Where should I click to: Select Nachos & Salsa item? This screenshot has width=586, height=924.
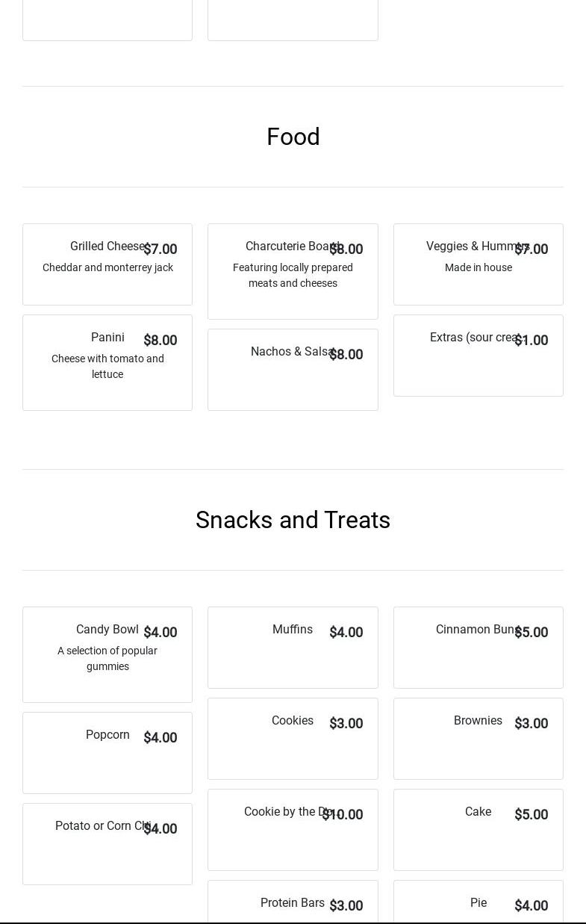(292, 370)
